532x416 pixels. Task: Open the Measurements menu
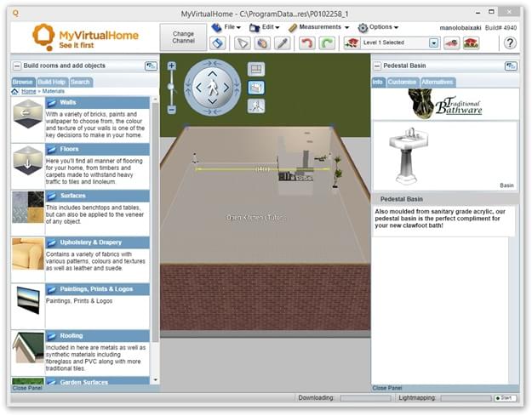pos(319,27)
